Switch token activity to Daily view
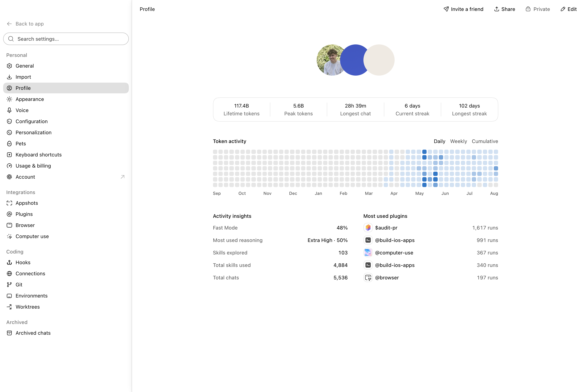585x392 pixels. click(439, 141)
